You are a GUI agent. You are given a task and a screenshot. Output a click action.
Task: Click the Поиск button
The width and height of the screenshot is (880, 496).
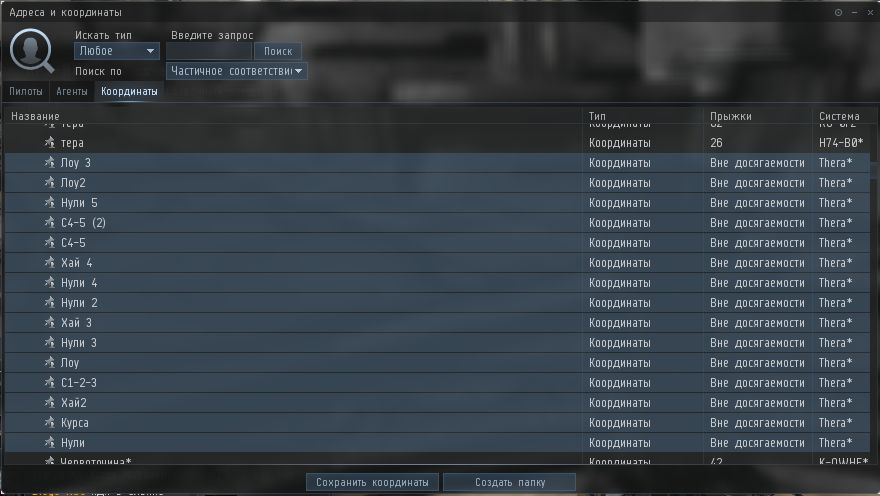[x=278, y=51]
